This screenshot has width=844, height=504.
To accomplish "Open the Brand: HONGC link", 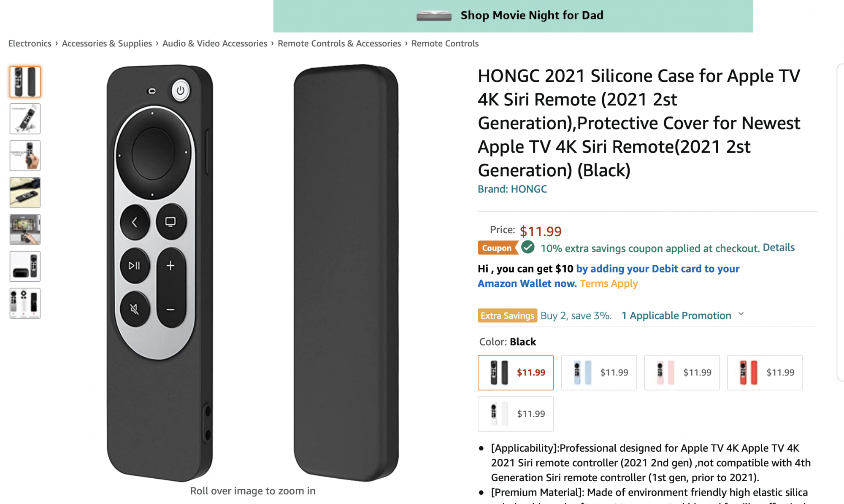I will pos(512,189).
